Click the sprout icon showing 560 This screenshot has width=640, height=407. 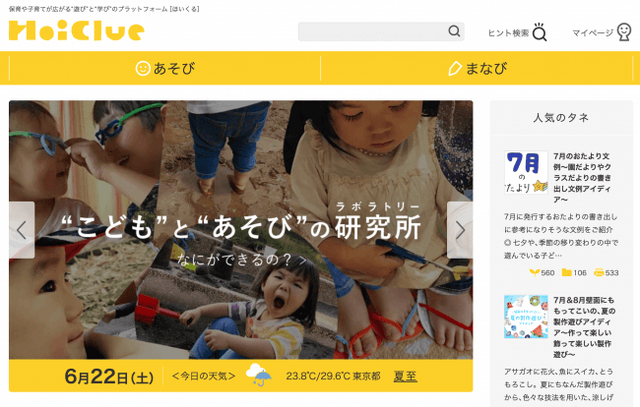pyautogui.click(x=534, y=272)
